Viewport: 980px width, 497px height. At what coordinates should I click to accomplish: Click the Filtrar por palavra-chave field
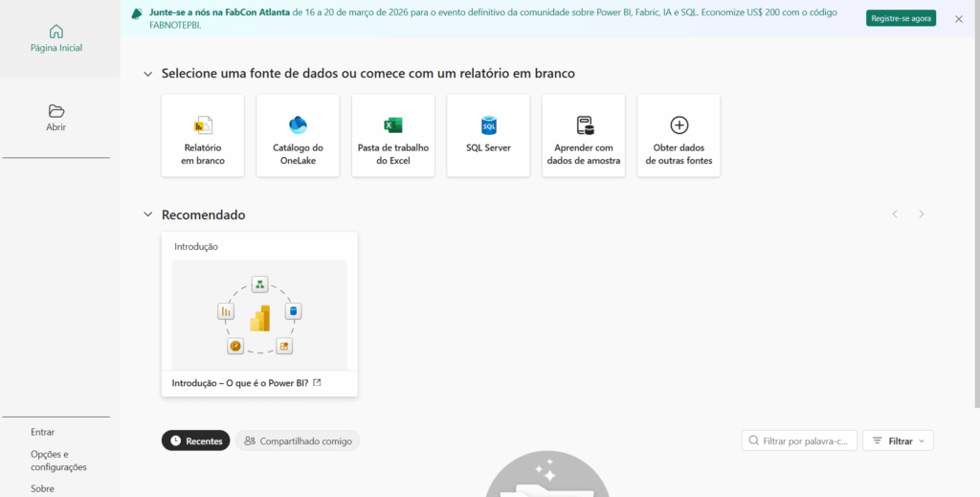pos(799,441)
